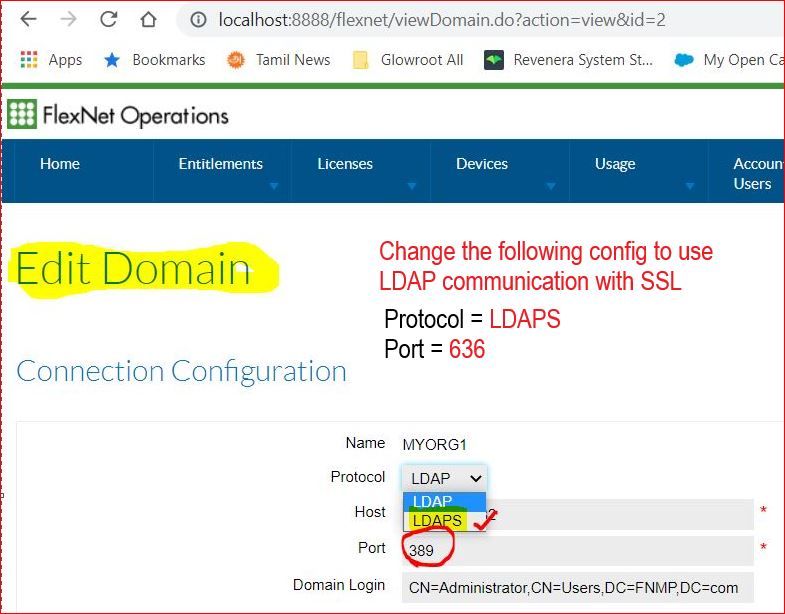
Task: Expand the Usage menu
Action: (615, 165)
